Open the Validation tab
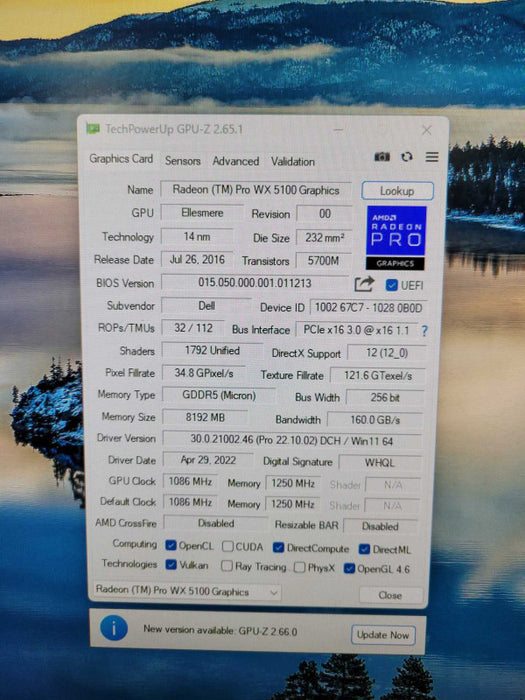525x700 pixels. [293, 162]
